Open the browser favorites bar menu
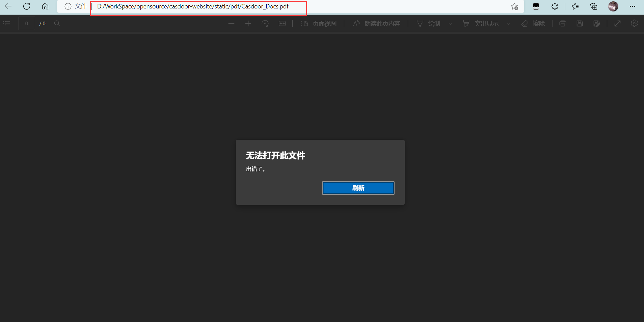The width and height of the screenshot is (644, 322). pos(575,6)
